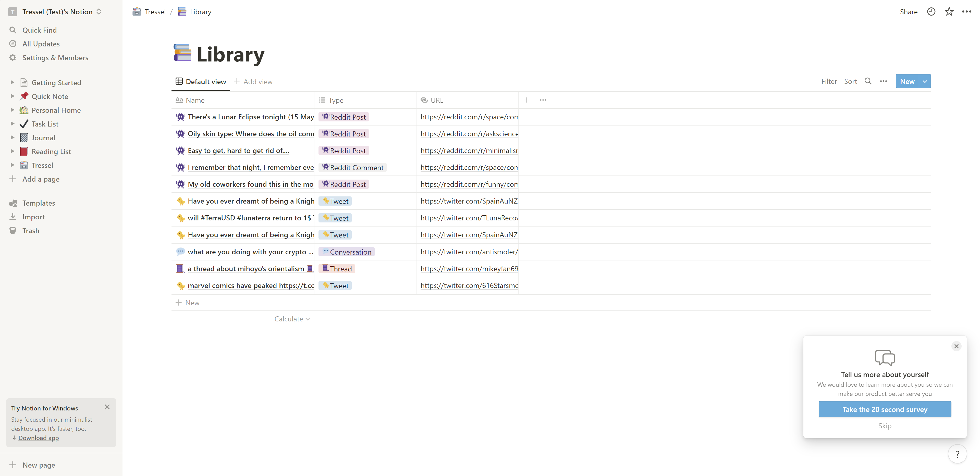Image resolution: width=980 pixels, height=476 pixels.
Task: Add a new property with plus column header
Action: tap(527, 99)
